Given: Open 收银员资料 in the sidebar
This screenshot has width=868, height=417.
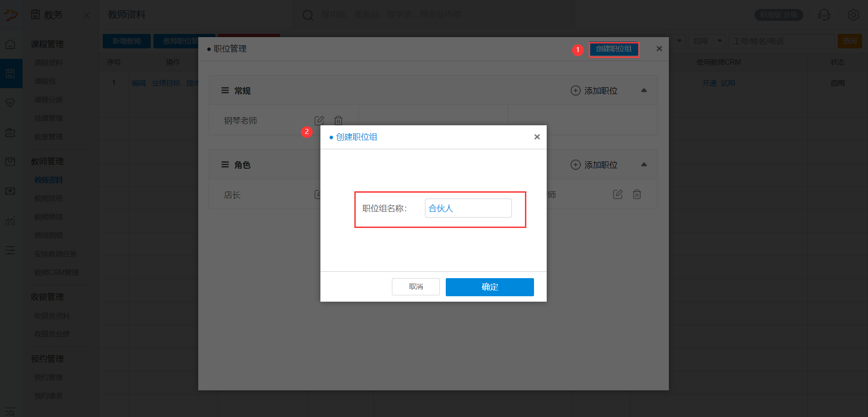Looking at the screenshot, I should pyautogui.click(x=52, y=316).
